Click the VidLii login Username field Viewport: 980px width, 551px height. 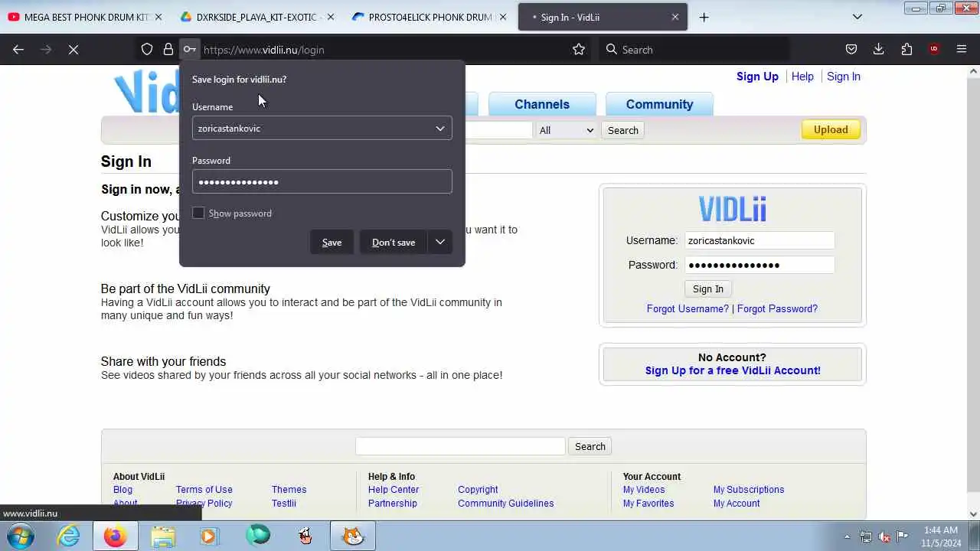tap(759, 240)
